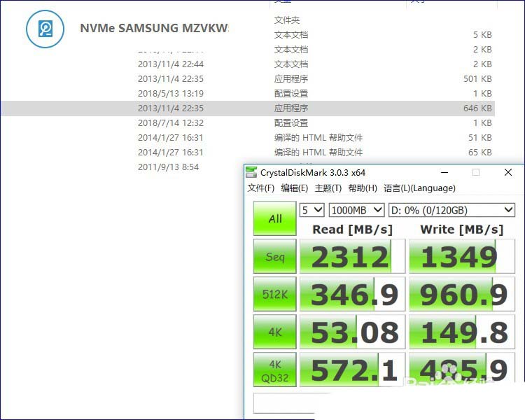Run all benchmarks with the All button
Image resolution: width=525 pixels, height=420 pixels.
[x=275, y=218]
